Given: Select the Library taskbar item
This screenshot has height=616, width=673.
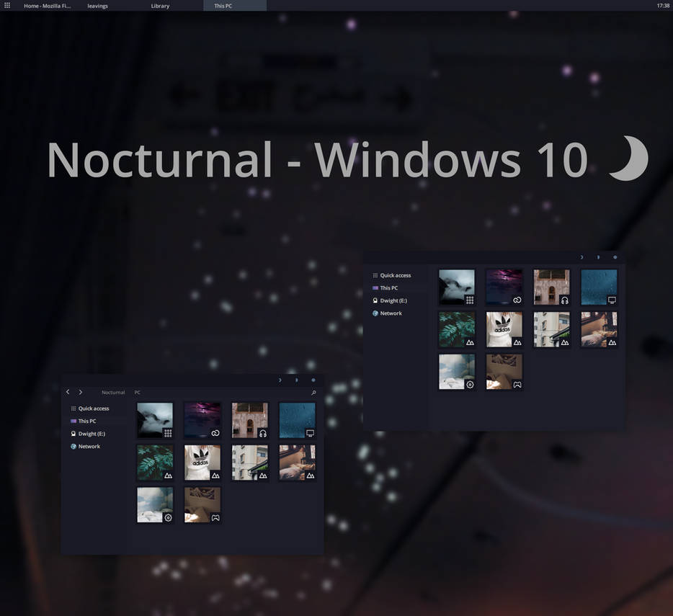Looking at the screenshot, I should (x=160, y=6).
